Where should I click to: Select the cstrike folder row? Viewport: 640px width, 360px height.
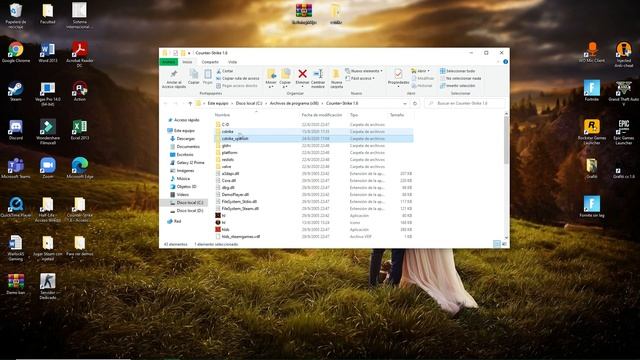click(x=313, y=131)
